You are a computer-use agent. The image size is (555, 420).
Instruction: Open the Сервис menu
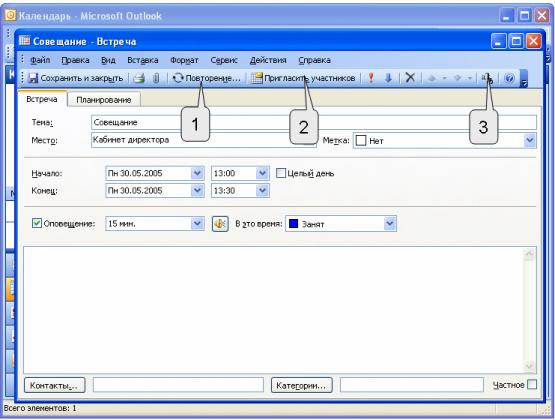click(x=224, y=60)
